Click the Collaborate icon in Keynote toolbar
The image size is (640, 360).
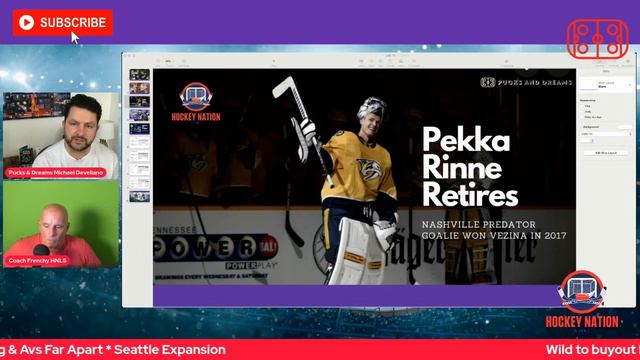pos(507,63)
